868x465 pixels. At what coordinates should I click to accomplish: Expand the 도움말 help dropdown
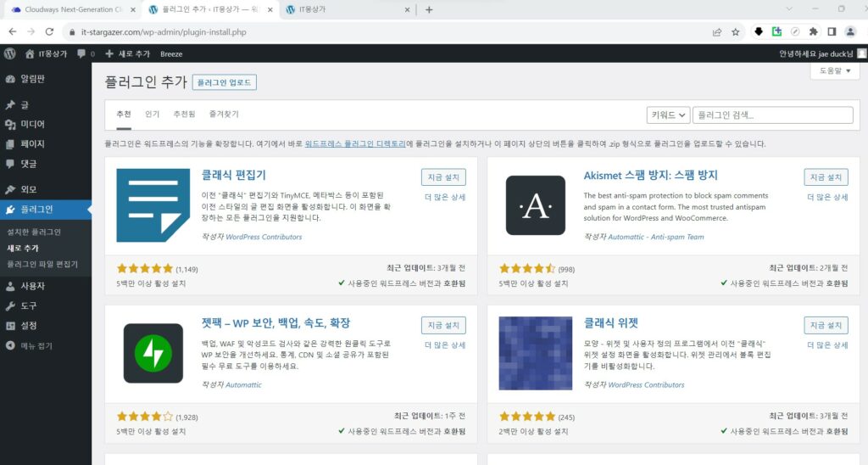(x=835, y=71)
